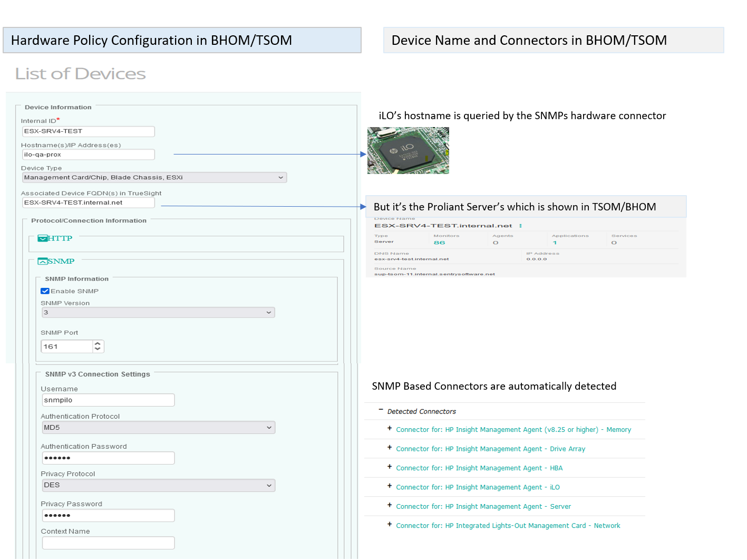Expand the HP Insight Management Agent Memory connector
747x560 pixels.
click(389, 428)
